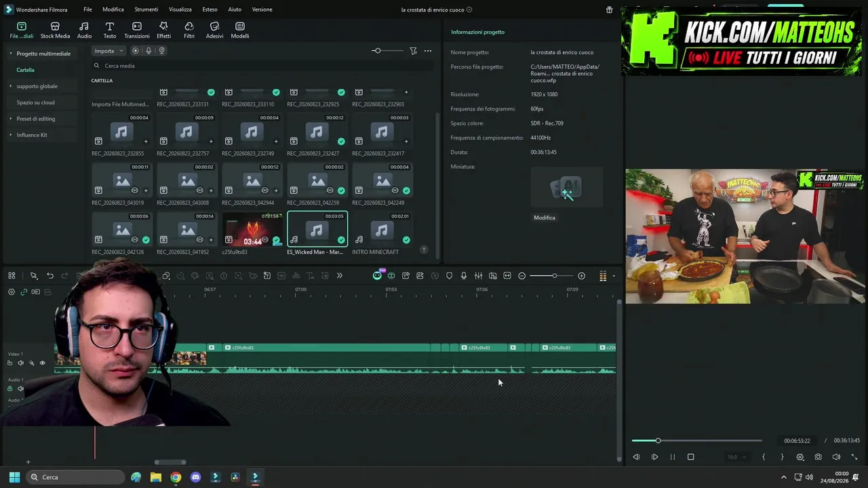
Task: Select the ES_Wicked Man audio clip thumbnail
Action: [x=317, y=229]
